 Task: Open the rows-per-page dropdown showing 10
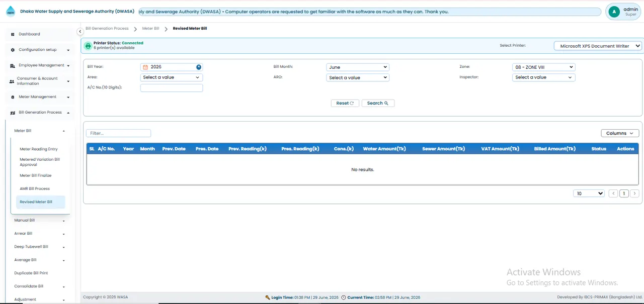(x=589, y=193)
